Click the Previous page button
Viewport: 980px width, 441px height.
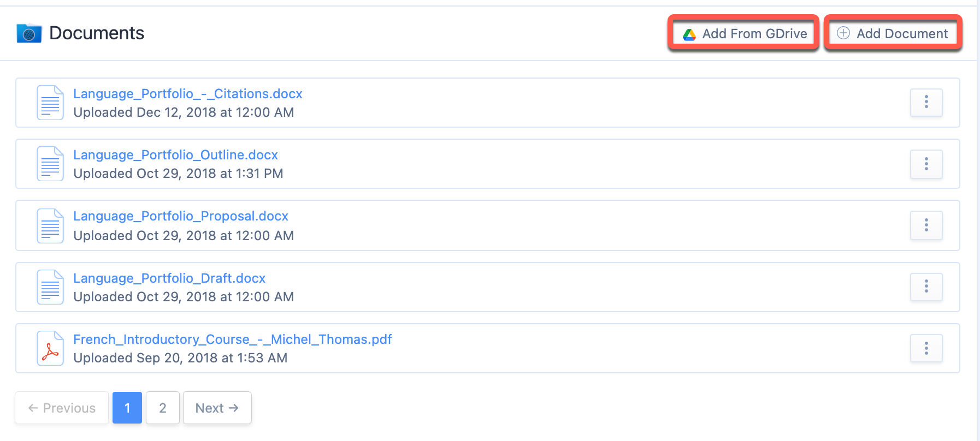(x=62, y=408)
